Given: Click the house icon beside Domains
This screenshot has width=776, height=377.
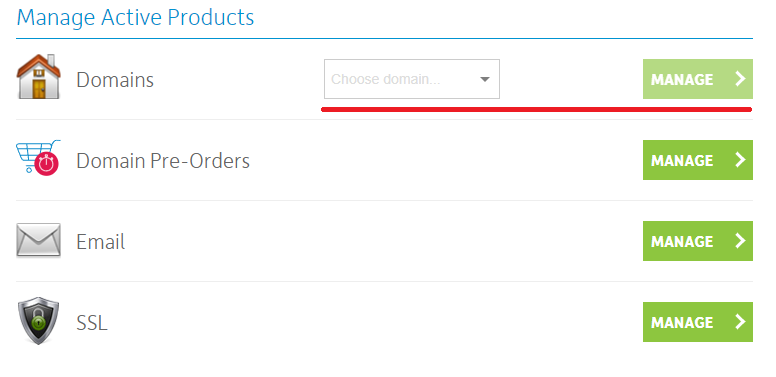Looking at the screenshot, I should 39,77.
